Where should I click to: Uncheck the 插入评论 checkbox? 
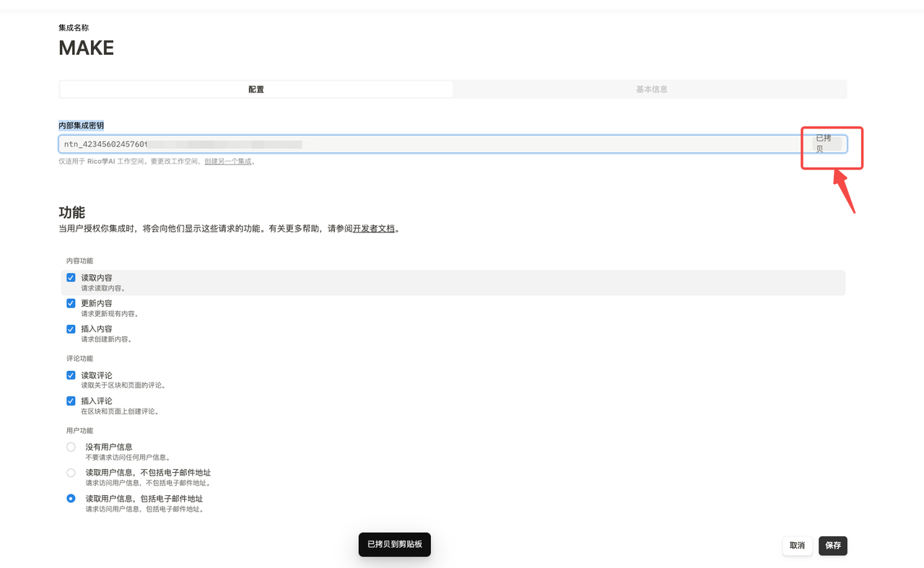(x=71, y=401)
